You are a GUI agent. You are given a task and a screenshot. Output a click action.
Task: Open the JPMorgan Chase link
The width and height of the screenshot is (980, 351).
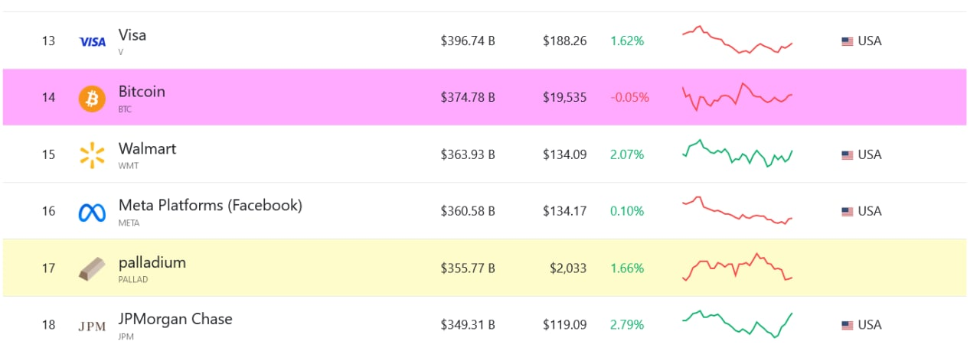(x=175, y=319)
